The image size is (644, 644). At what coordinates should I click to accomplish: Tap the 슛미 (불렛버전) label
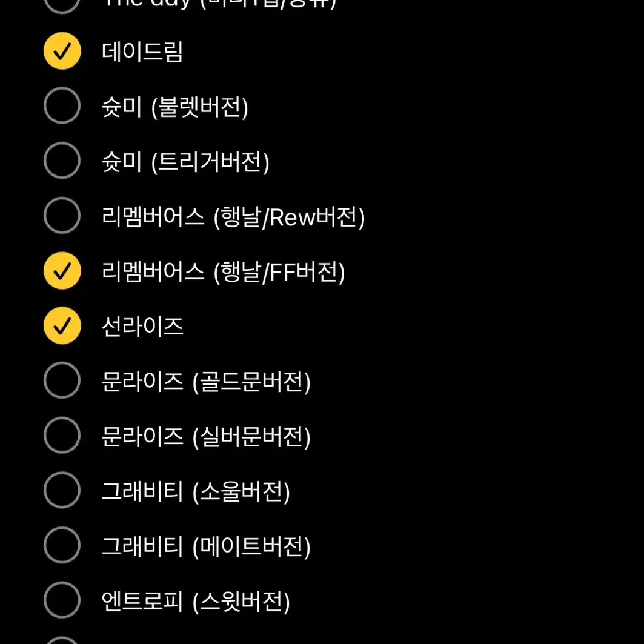(x=175, y=107)
